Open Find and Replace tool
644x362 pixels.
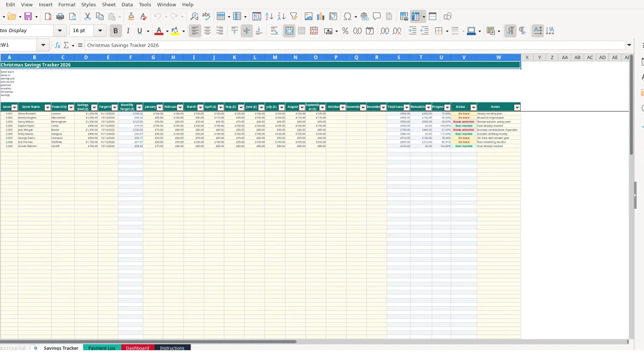(x=194, y=17)
